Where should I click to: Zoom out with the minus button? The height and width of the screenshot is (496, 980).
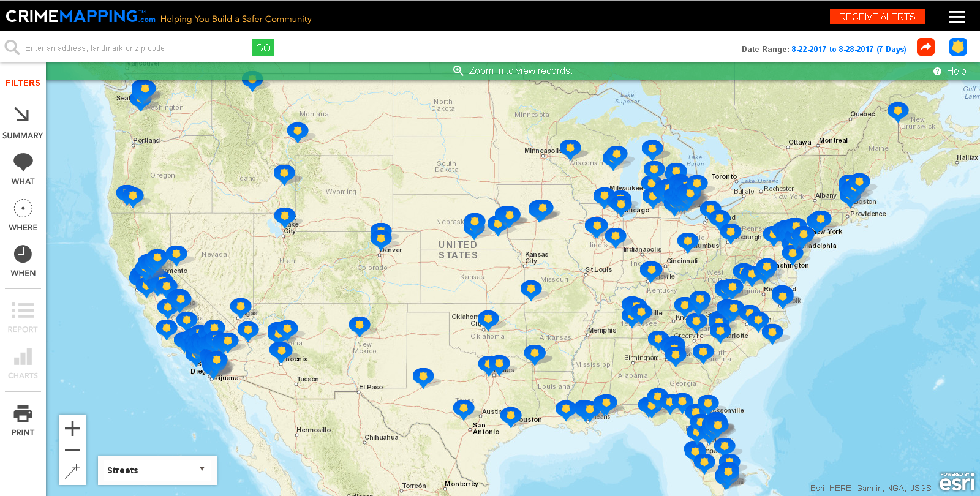72,450
